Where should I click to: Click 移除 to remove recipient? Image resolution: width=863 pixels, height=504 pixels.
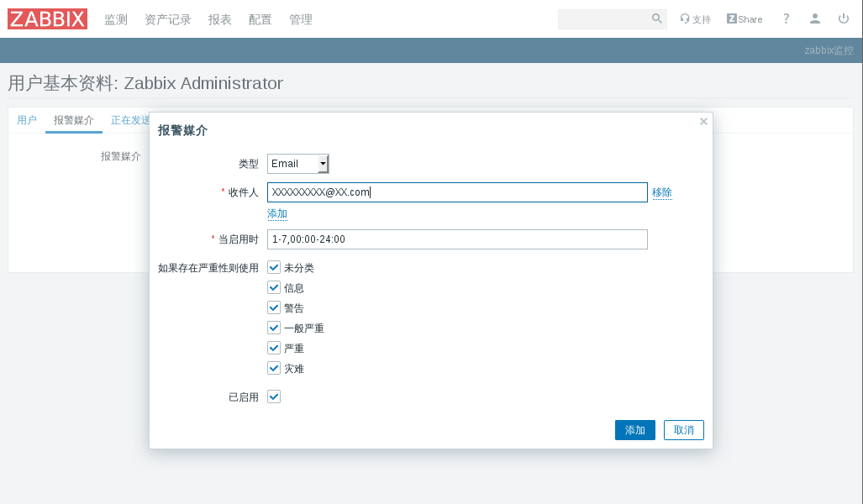pos(662,192)
